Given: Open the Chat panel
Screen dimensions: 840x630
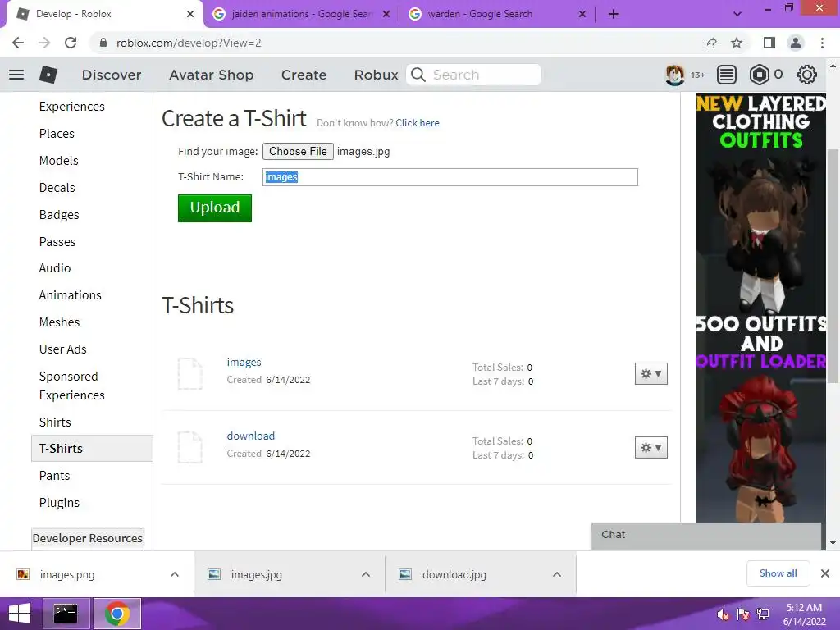Looking at the screenshot, I should click(706, 535).
